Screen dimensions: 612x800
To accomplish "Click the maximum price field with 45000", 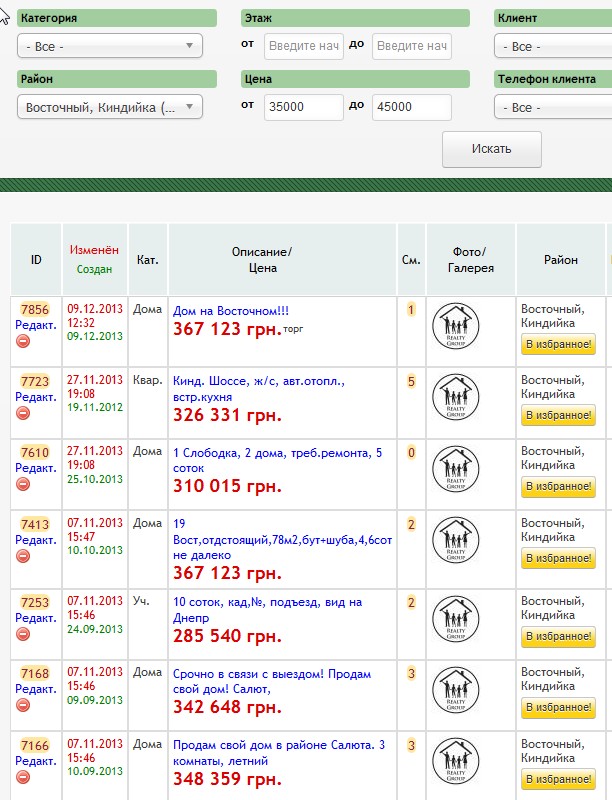I will (411, 107).
